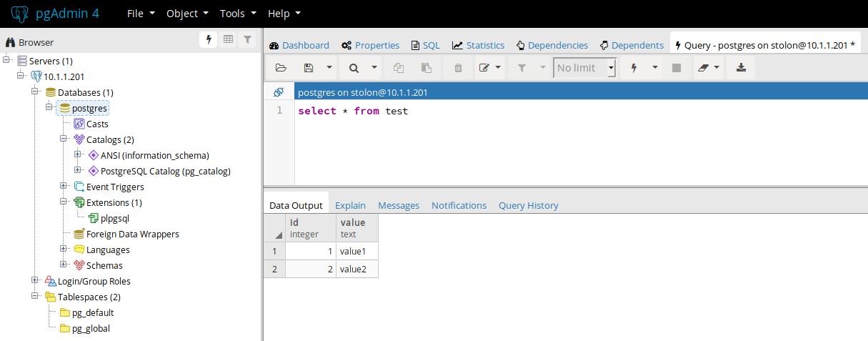Screen dimensions: 868x341
Task: Click the Save floppy disk icon
Action: tap(309, 68)
